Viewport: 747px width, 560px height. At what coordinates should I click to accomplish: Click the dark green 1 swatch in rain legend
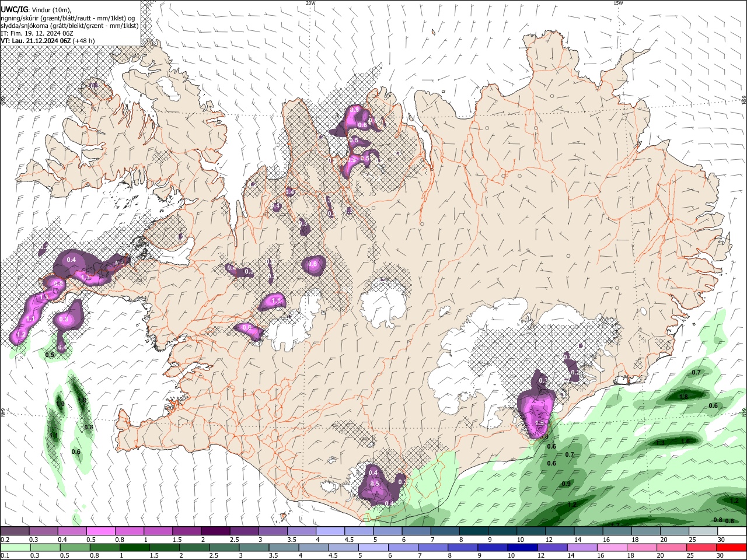point(135,547)
